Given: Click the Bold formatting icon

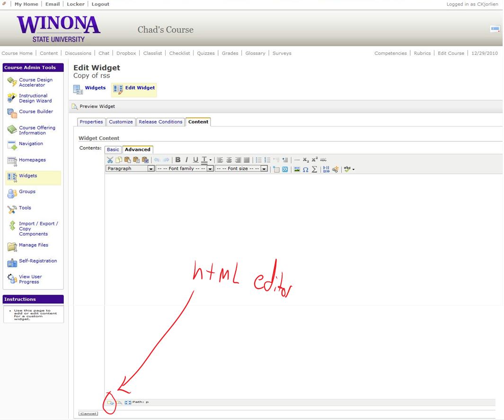Looking at the screenshot, I should 178,160.
